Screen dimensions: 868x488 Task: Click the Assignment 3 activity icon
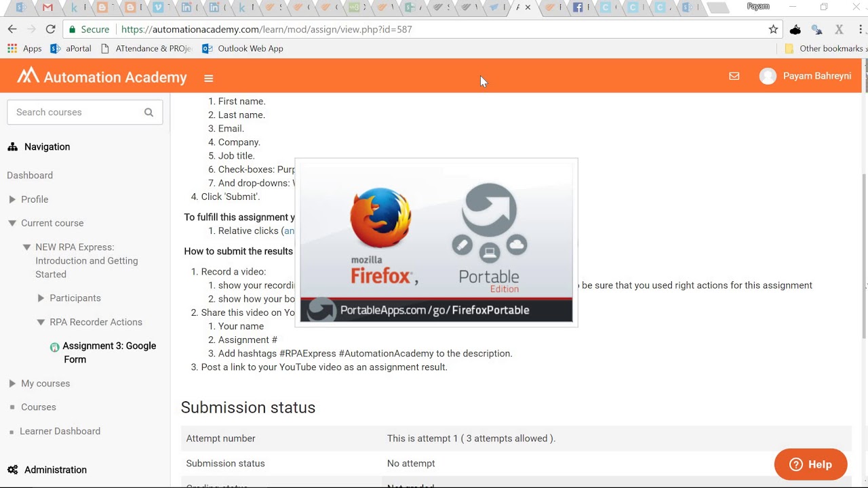[55, 347]
